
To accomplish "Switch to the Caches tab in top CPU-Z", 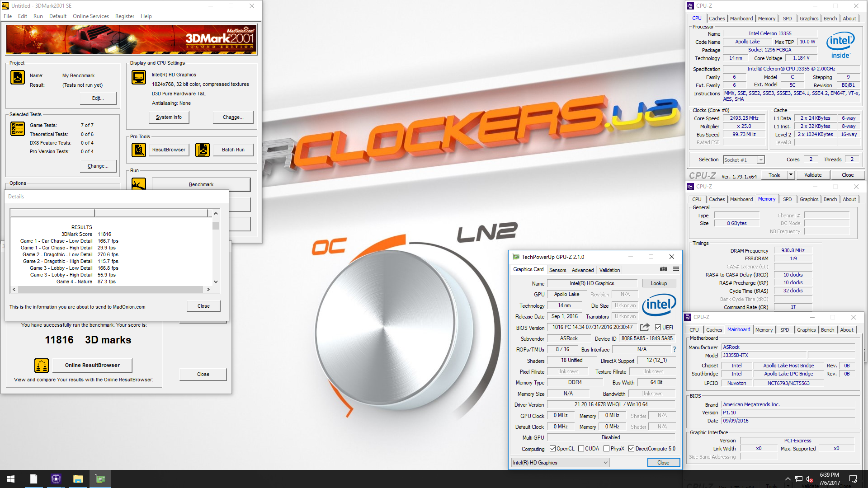I will click(717, 19).
